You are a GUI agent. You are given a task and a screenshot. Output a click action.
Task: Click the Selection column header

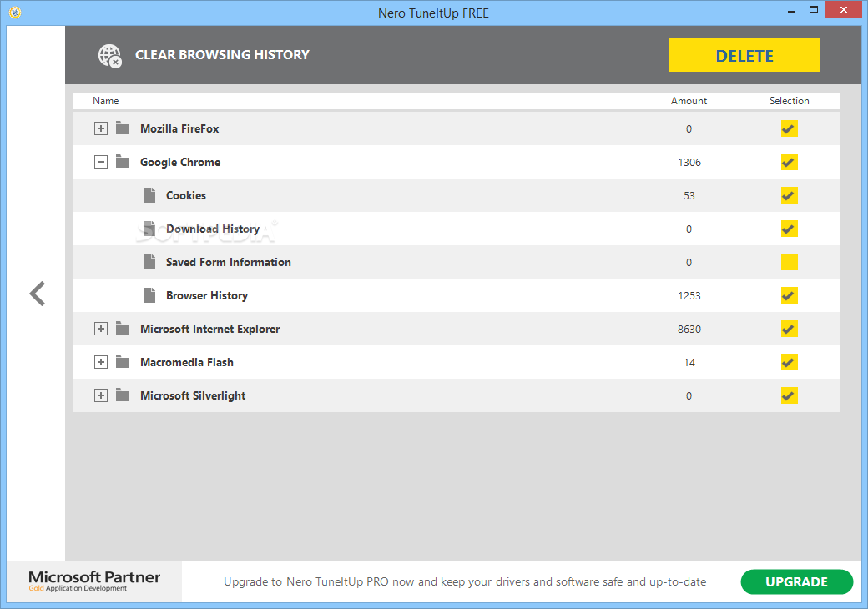tap(789, 101)
